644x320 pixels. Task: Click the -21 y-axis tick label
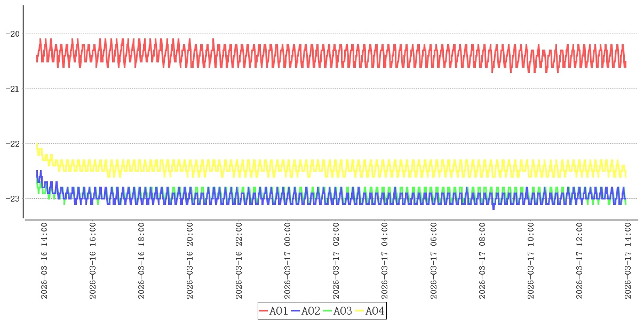pyautogui.click(x=12, y=89)
